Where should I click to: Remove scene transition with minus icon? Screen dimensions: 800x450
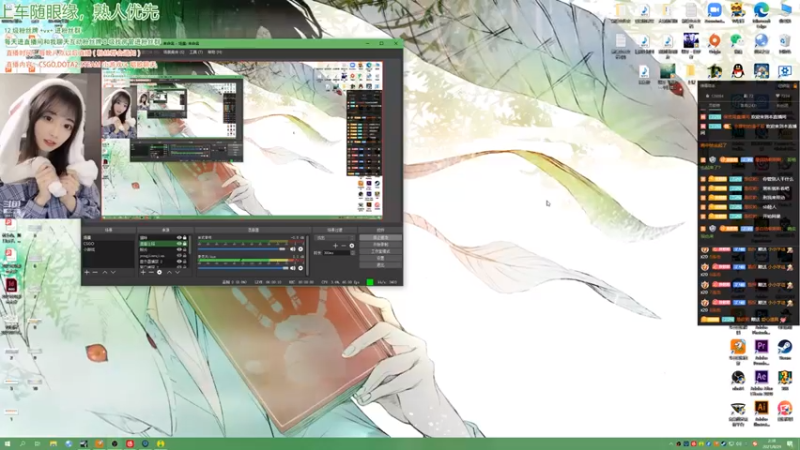[x=343, y=245]
